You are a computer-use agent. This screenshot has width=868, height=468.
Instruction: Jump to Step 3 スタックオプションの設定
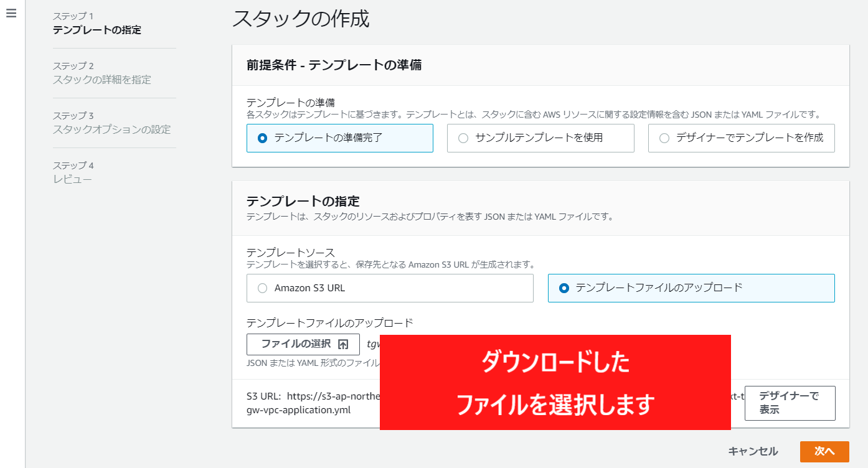coord(111,129)
